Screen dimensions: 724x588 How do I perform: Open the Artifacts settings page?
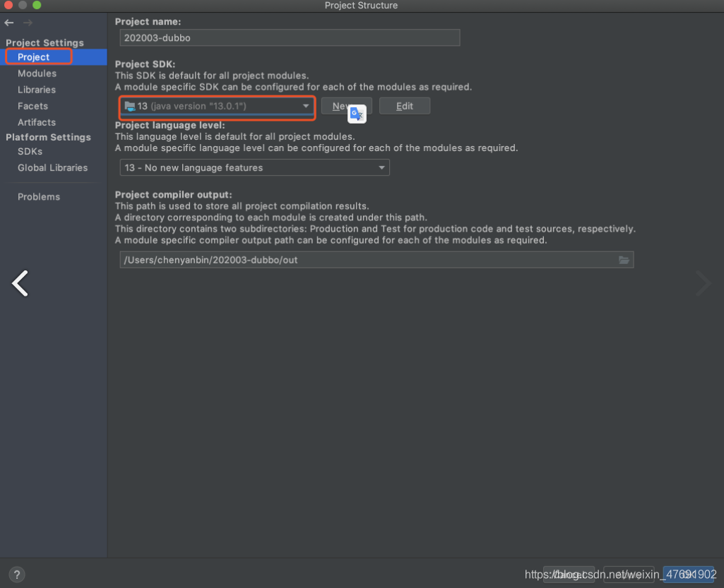(37, 122)
